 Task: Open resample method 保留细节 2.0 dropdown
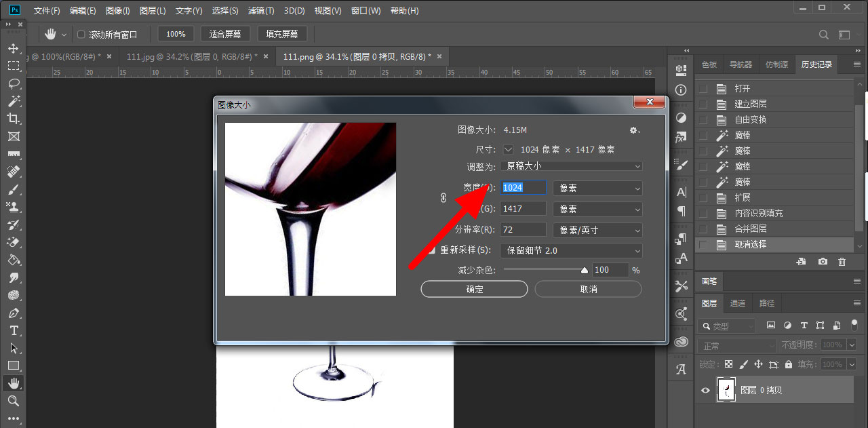point(571,250)
